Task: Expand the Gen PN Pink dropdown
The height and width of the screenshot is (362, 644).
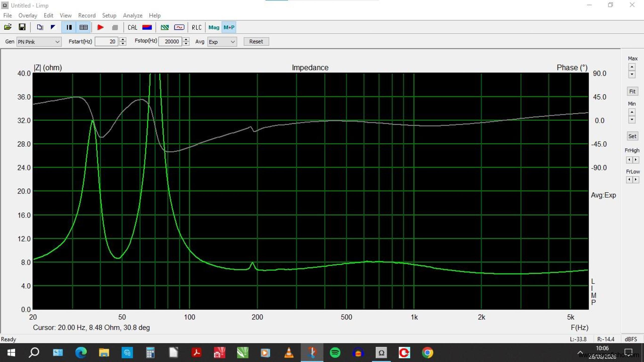Action: (x=39, y=42)
